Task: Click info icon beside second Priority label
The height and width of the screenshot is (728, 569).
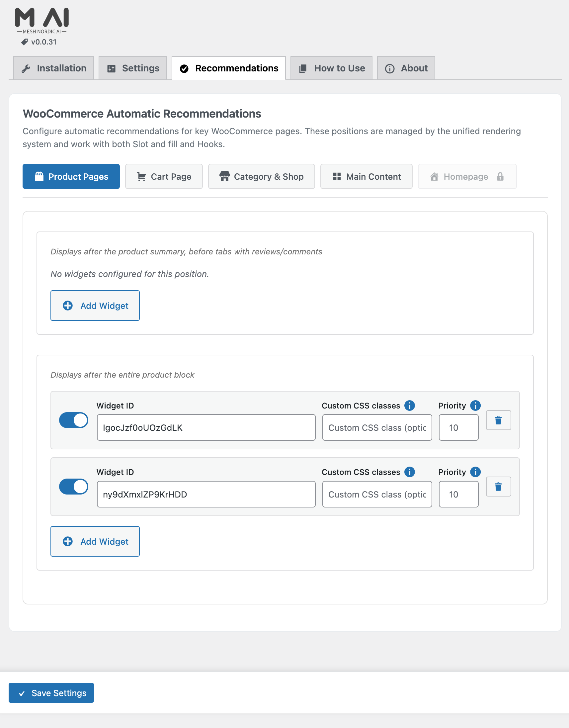Action: (x=475, y=472)
